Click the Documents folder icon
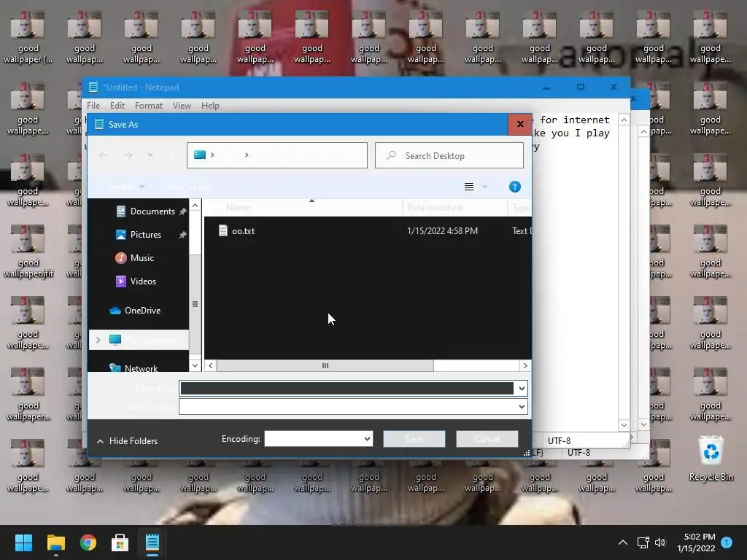The height and width of the screenshot is (560, 747). click(x=121, y=211)
